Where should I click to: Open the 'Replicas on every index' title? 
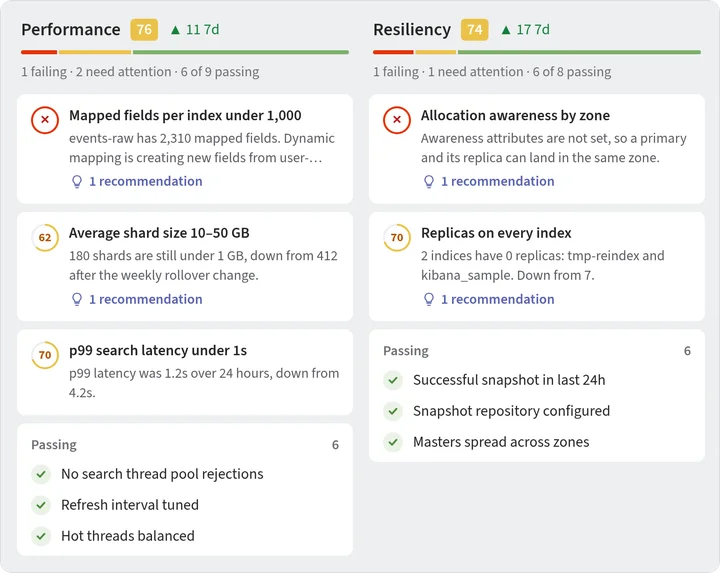[496, 233]
